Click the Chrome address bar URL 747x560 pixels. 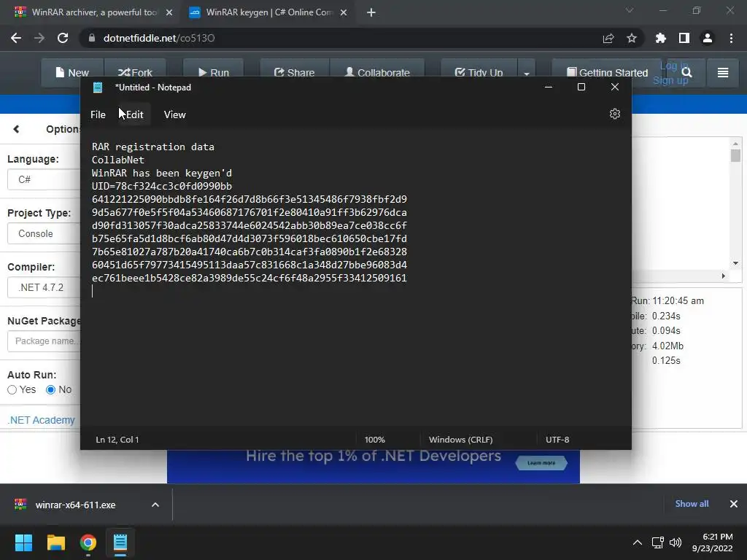159,38
